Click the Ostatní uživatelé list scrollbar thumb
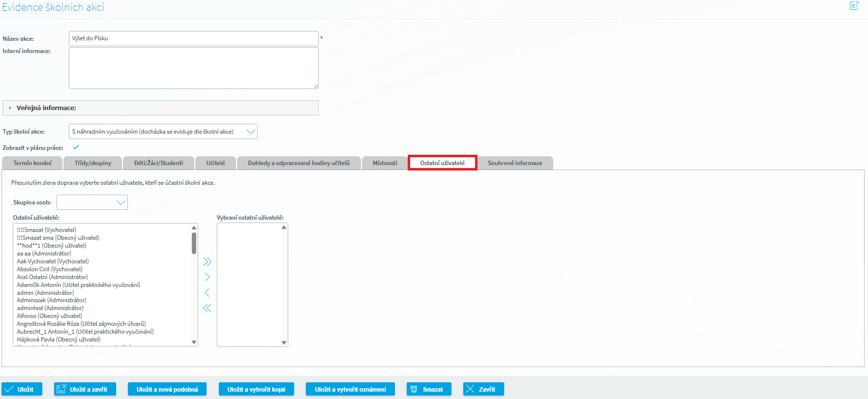This screenshot has width=868, height=399. click(x=194, y=243)
